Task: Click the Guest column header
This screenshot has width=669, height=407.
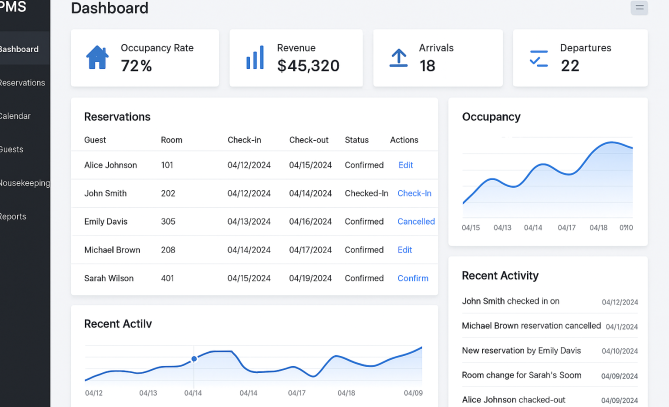Action: 95,140
